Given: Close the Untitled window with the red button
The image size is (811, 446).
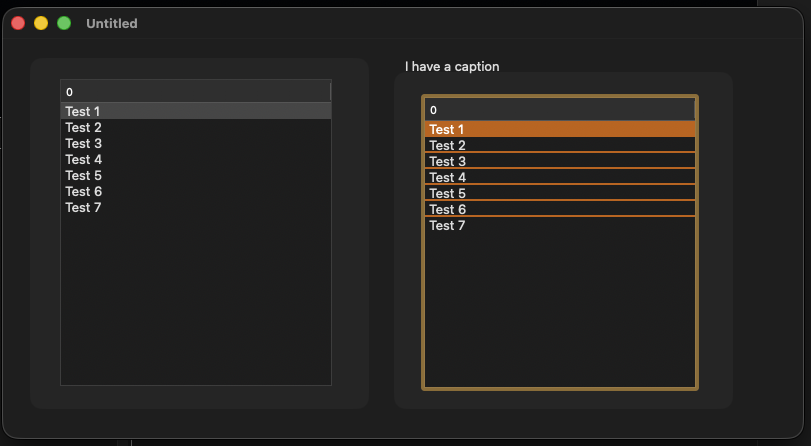Looking at the screenshot, I should (x=18, y=23).
